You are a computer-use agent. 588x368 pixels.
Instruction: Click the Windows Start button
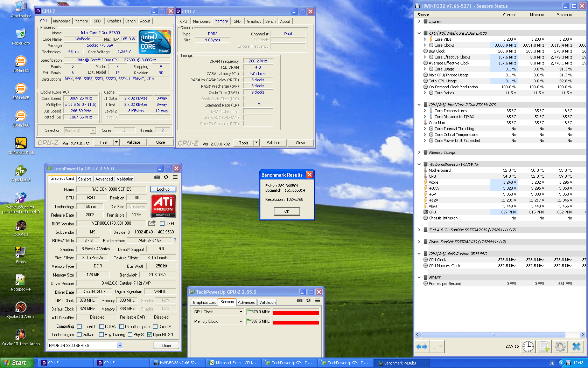[17, 363]
